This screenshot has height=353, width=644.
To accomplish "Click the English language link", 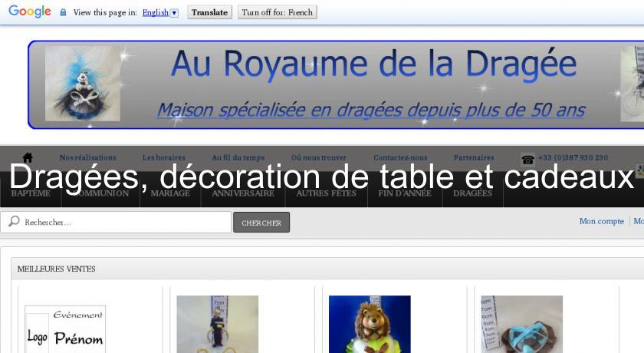I will pyautogui.click(x=155, y=13).
